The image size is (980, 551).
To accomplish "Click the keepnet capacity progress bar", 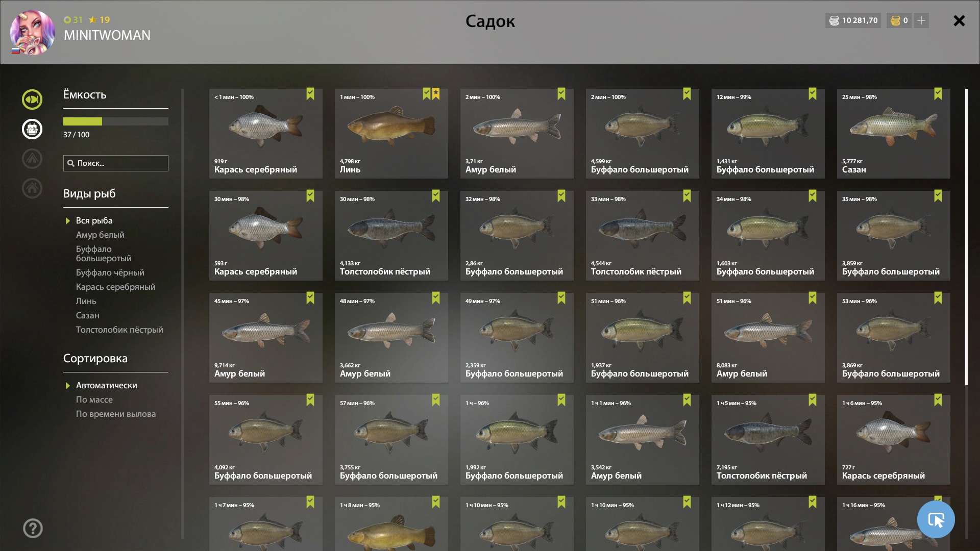I will pos(116,121).
